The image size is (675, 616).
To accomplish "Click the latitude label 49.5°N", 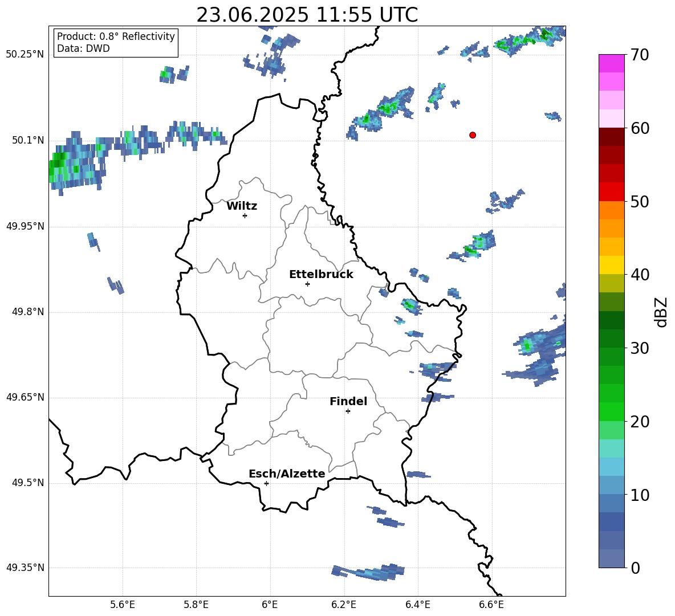I will coord(27,483).
